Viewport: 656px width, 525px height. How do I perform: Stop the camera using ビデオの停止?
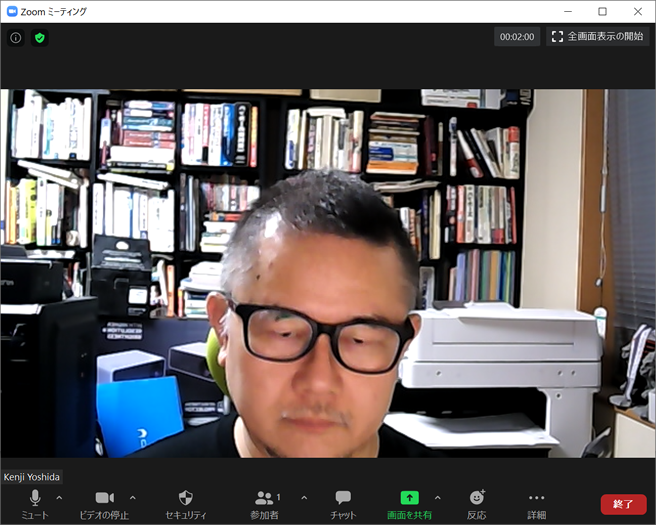(x=105, y=503)
